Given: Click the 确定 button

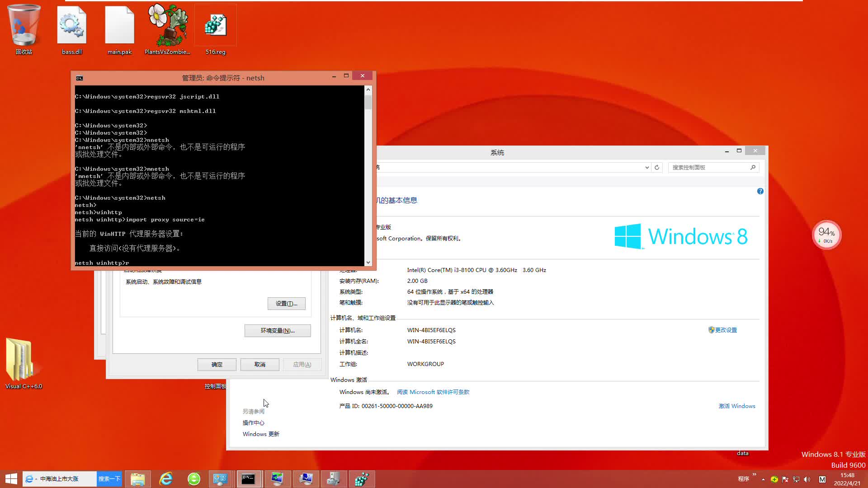Looking at the screenshot, I should (x=217, y=365).
